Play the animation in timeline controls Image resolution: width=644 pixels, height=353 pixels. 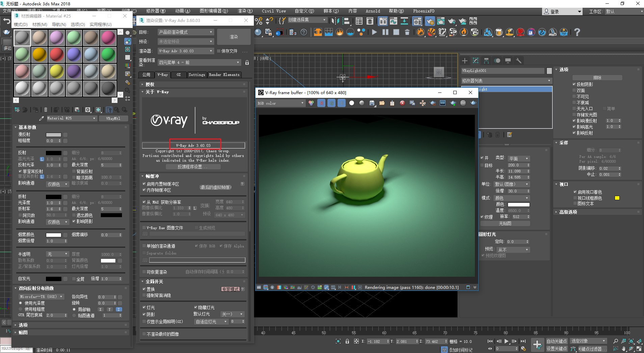[x=506, y=341]
